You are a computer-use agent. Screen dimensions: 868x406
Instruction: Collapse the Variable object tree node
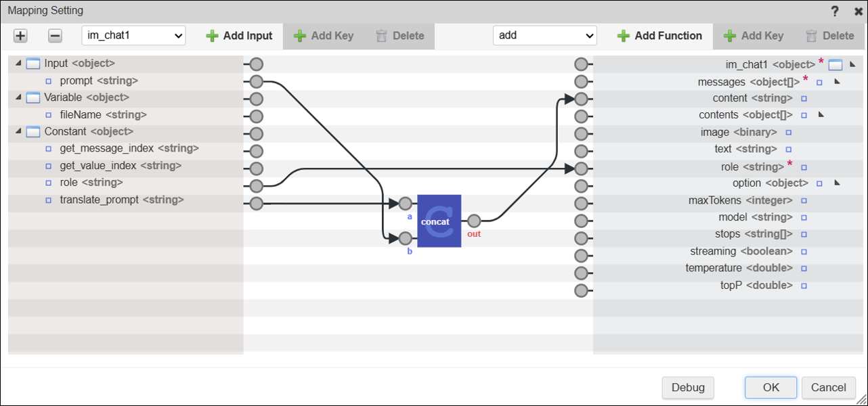[18, 97]
